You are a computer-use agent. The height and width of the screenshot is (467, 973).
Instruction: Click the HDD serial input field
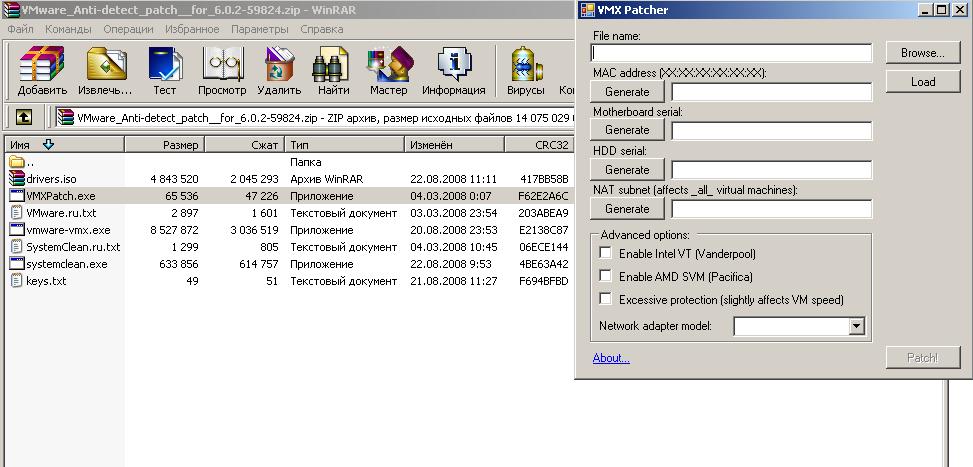(771, 170)
